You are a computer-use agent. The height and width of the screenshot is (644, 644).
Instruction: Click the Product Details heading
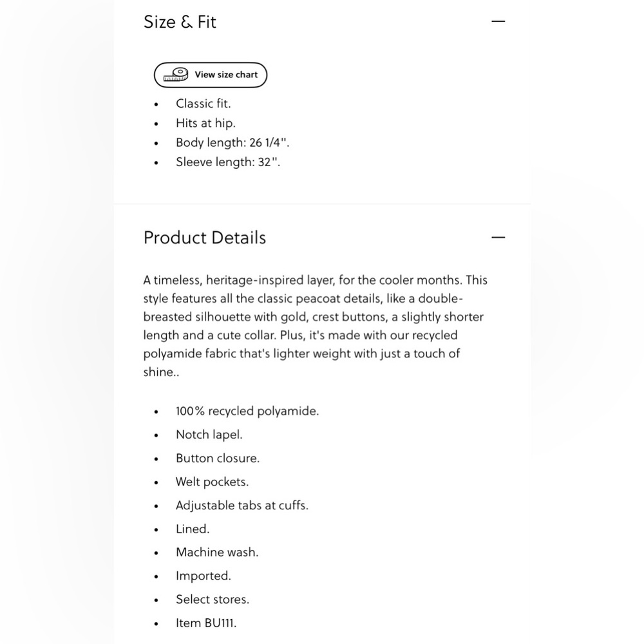[205, 238]
